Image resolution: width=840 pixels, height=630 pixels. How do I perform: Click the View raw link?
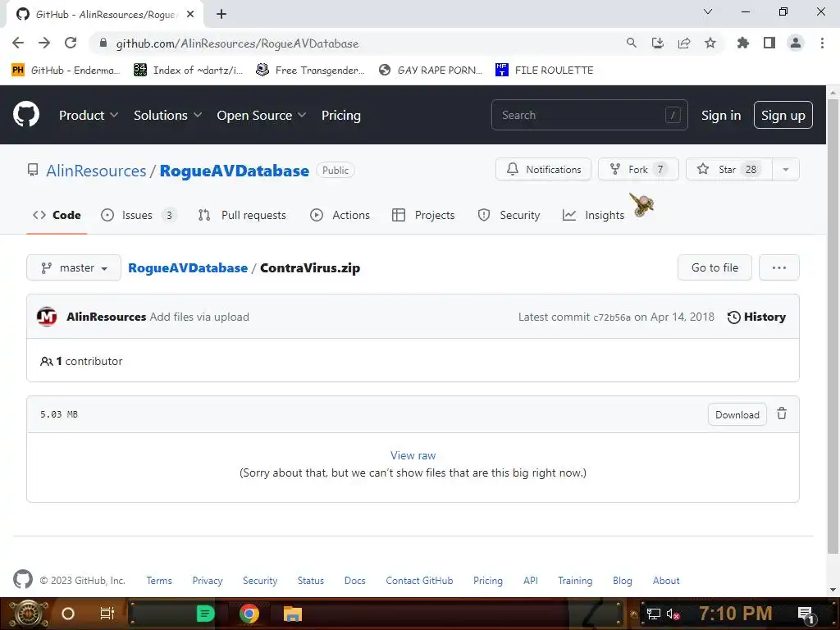coord(413,455)
